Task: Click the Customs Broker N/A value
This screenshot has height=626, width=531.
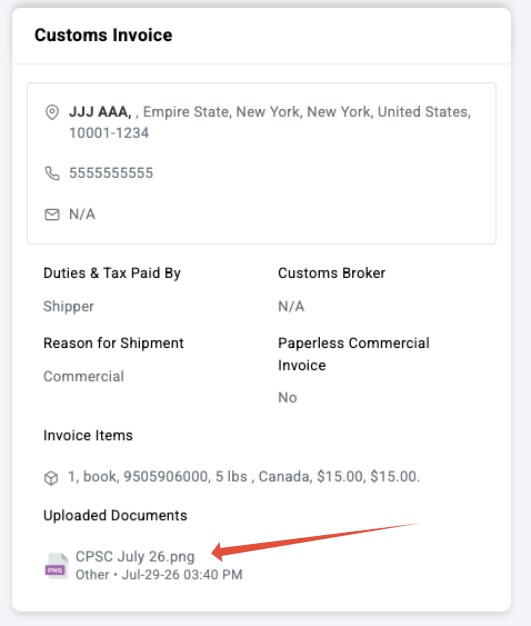Action: (x=291, y=306)
